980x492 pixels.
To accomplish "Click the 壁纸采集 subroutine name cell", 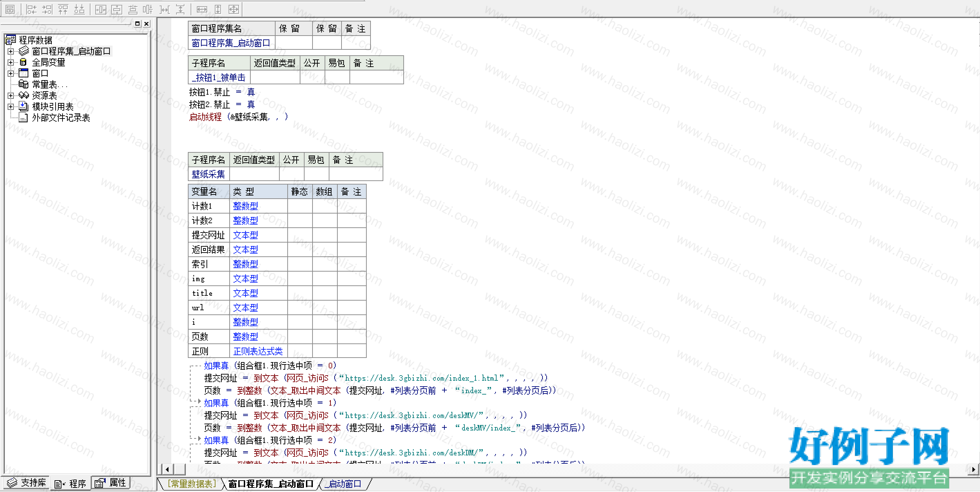I will (209, 174).
